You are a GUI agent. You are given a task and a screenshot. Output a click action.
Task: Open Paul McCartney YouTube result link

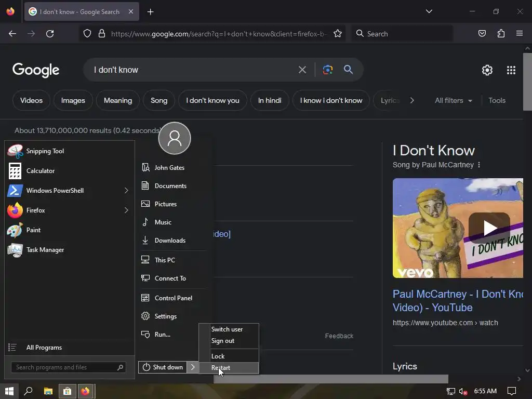click(458, 301)
